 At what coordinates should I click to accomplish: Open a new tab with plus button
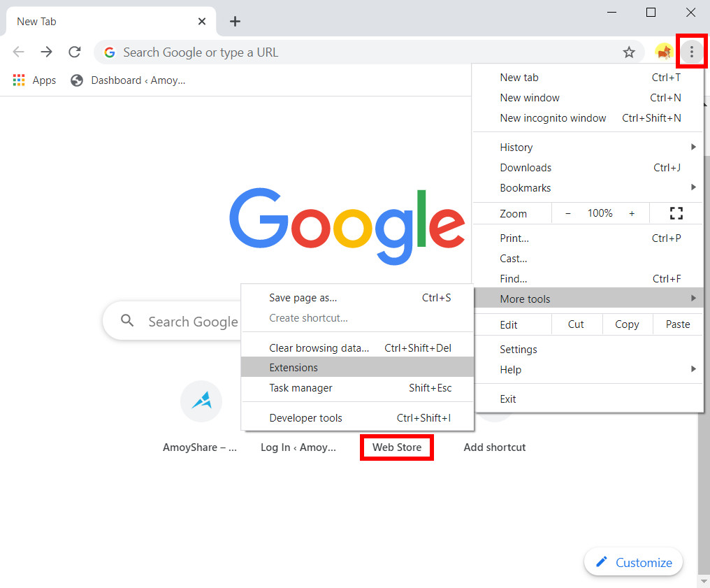235,21
